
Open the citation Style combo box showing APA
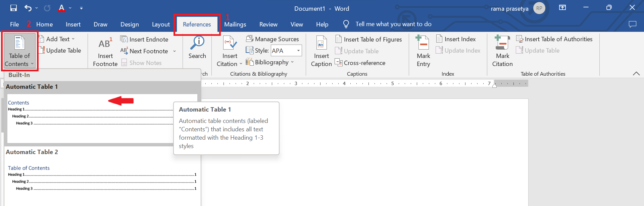286,51
